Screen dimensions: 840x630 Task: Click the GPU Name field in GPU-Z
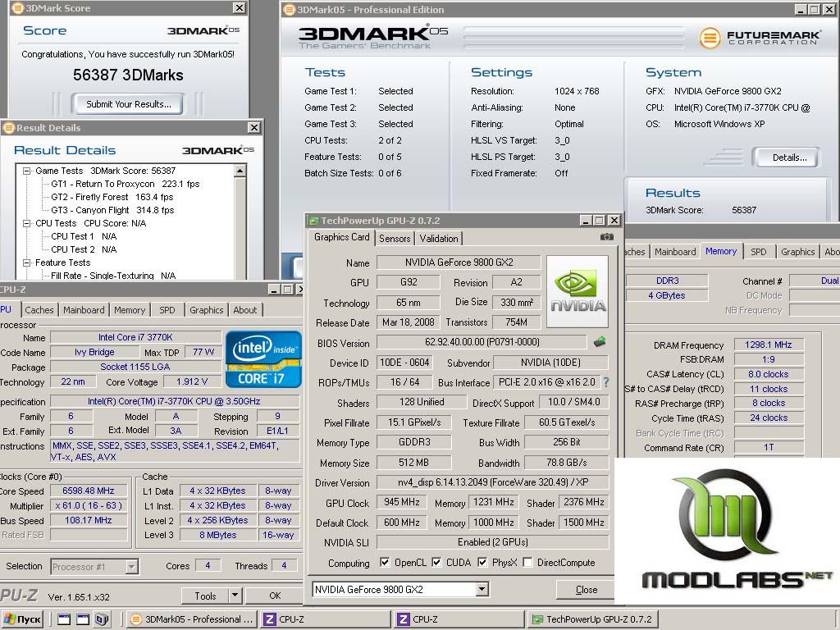459,262
